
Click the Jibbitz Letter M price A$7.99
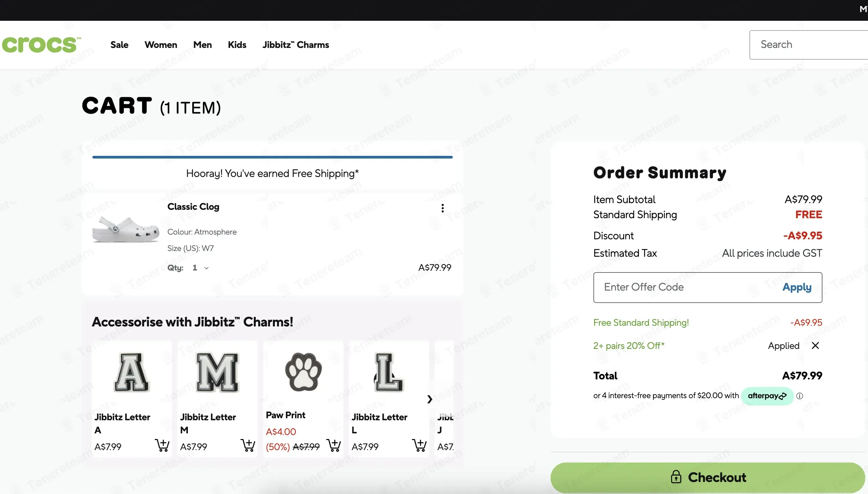coord(194,446)
